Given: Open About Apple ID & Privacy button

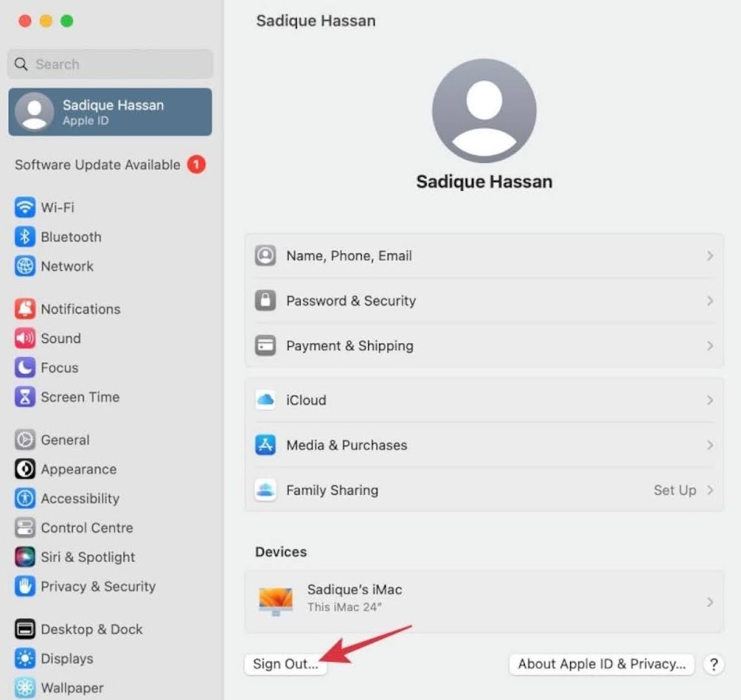Looking at the screenshot, I should pyautogui.click(x=602, y=664).
